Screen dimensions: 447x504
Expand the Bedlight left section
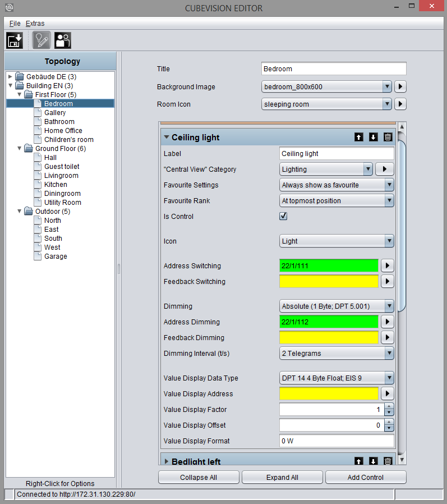click(167, 461)
